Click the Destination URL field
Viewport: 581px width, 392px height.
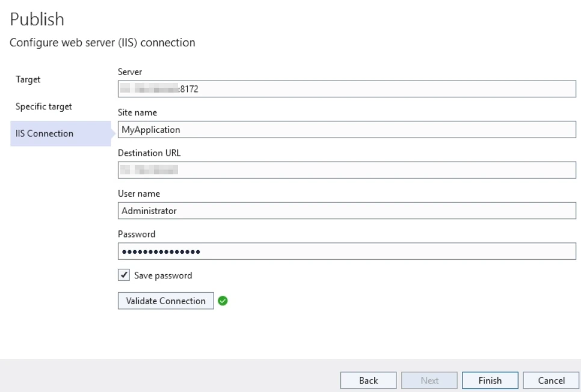pos(347,170)
